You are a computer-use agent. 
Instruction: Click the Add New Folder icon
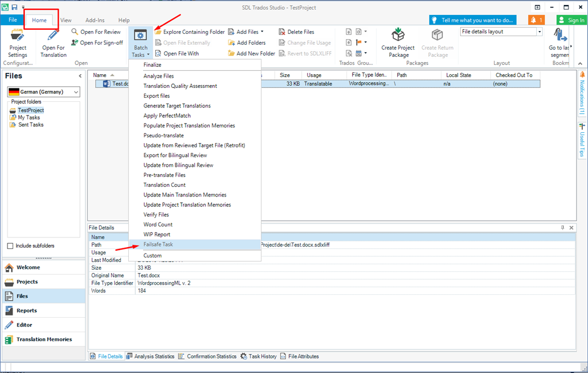(x=232, y=53)
